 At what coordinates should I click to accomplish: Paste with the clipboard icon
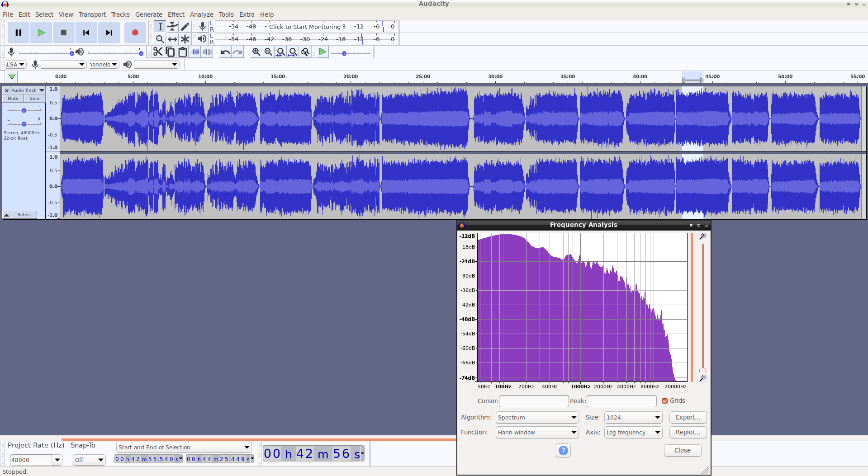click(x=182, y=52)
